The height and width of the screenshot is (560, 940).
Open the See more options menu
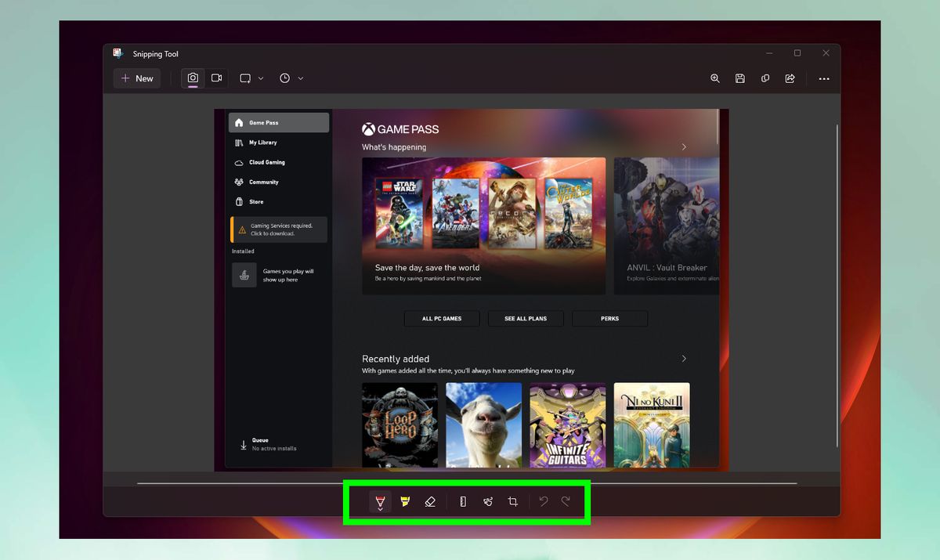(824, 78)
